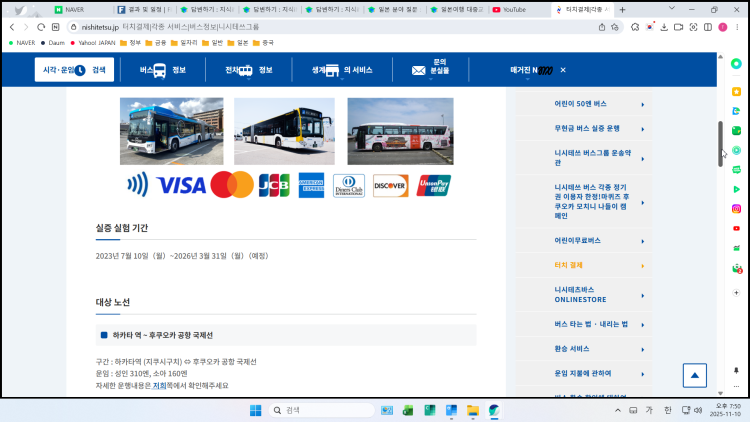Open the 시각·운임 검색 navigation item
This screenshot has width=750, height=422.
75,70
